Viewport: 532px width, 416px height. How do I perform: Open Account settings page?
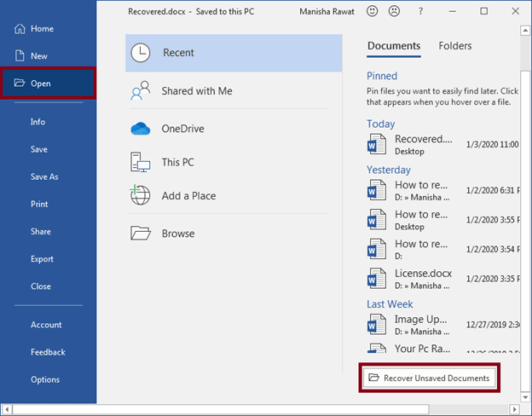point(46,325)
